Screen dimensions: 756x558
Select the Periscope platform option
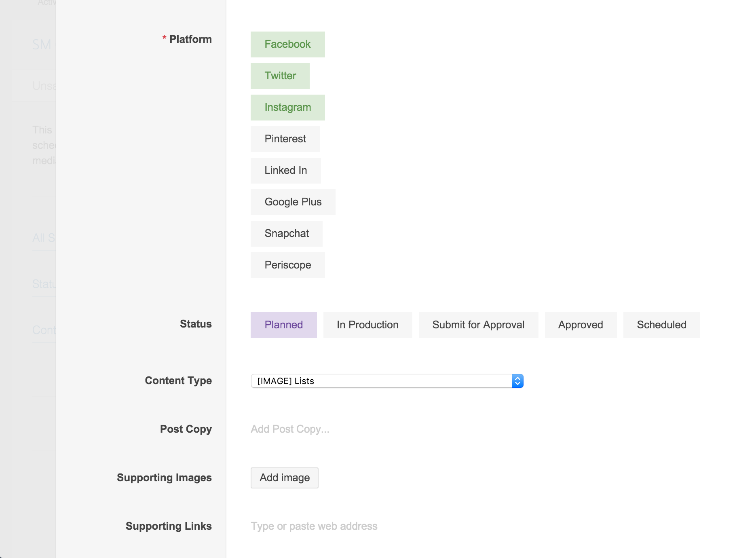click(x=287, y=265)
